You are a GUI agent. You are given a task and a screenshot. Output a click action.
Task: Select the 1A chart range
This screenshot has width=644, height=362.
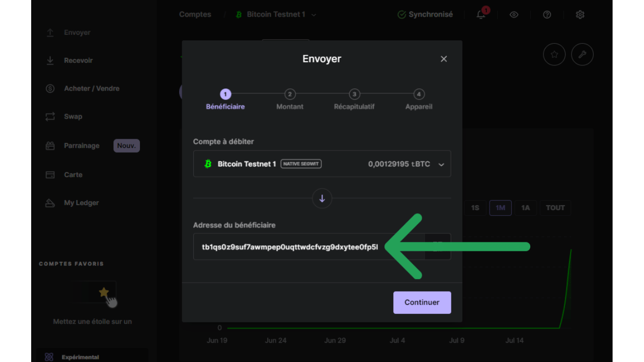pyautogui.click(x=525, y=208)
